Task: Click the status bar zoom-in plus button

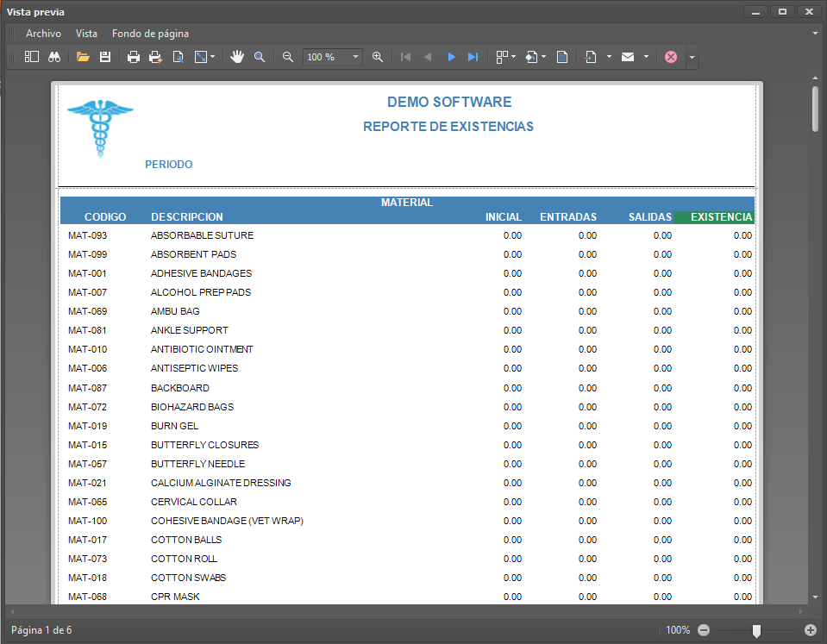Action: coord(810,630)
